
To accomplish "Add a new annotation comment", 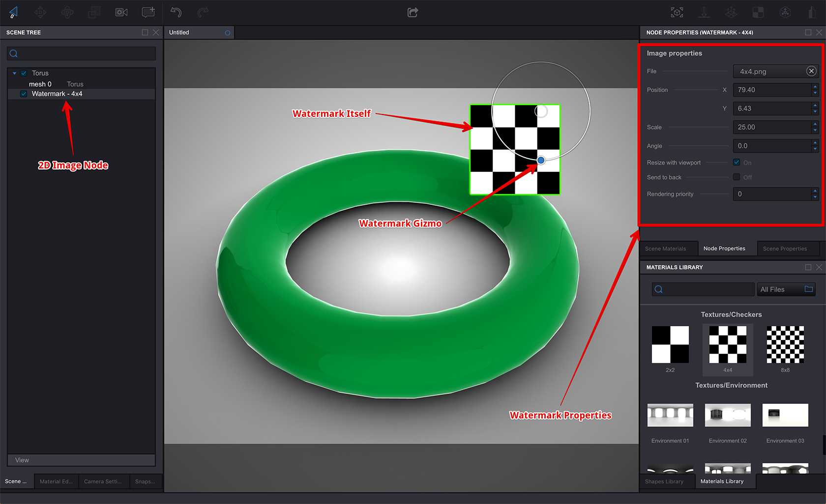I will (x=148, y=12).
